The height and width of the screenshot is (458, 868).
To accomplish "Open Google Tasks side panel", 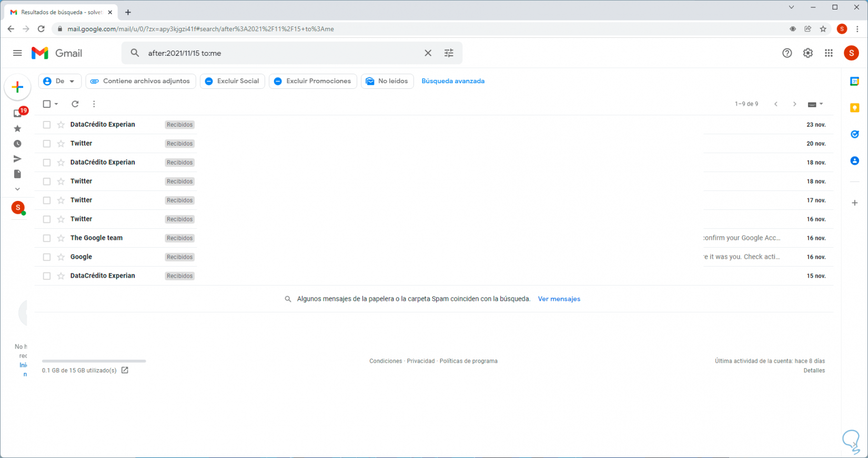I will point(855,134).
